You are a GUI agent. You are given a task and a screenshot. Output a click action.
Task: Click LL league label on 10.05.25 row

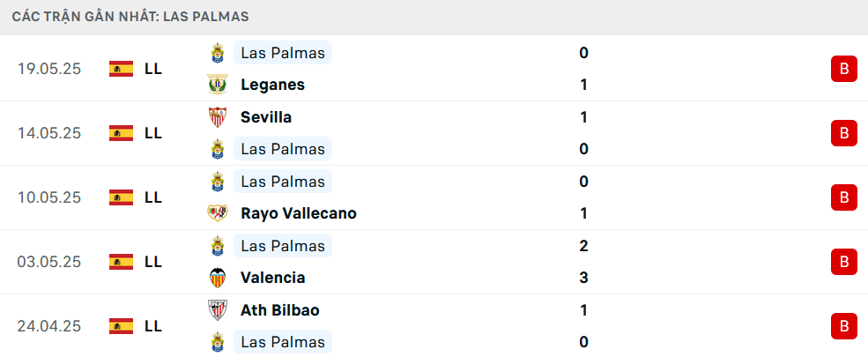(153, 197)
